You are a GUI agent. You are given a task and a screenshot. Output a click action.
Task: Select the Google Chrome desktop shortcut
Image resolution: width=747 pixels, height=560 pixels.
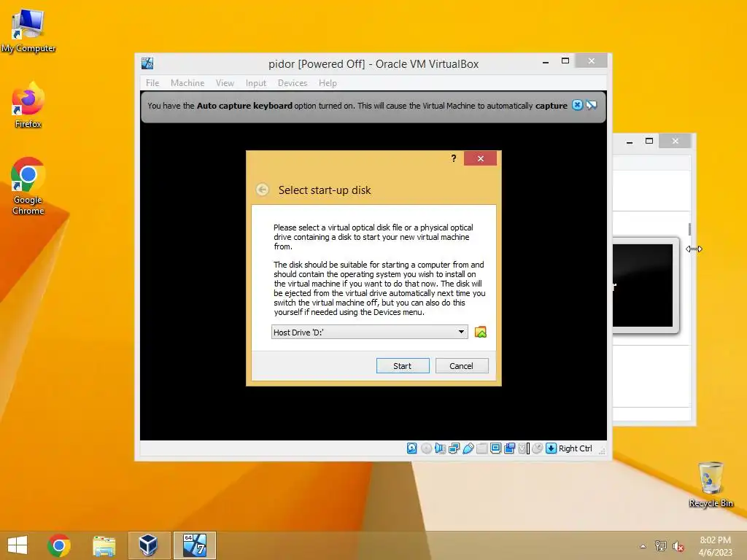pos(28,186)
